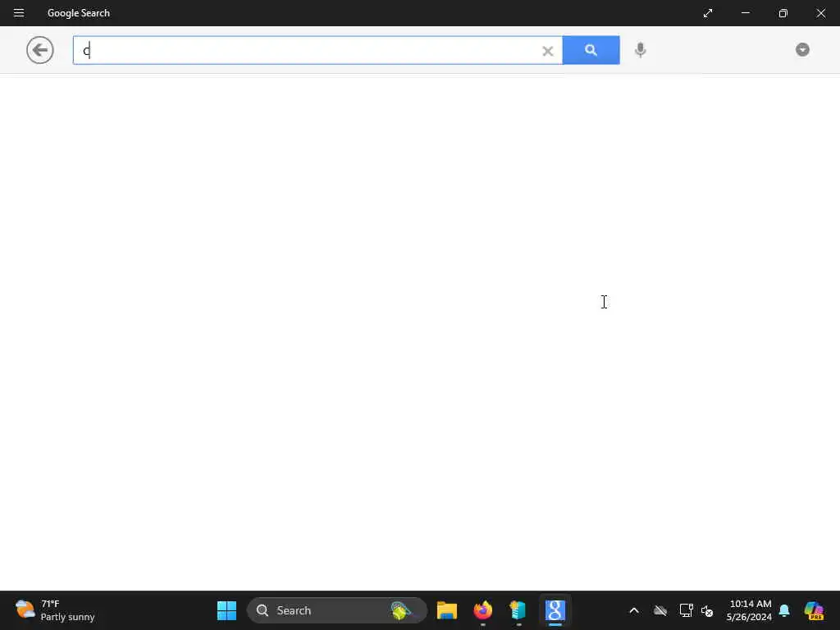The height and width of the screenshot is (630, 840).
Task: Open the round dropdown arrow at right
Action: 802,50
